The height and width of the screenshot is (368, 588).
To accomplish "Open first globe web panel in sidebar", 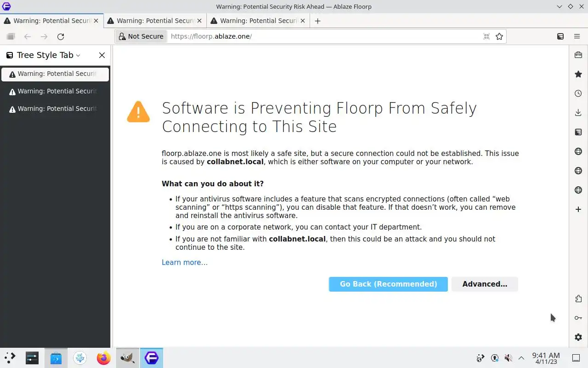I will (578, 151).
